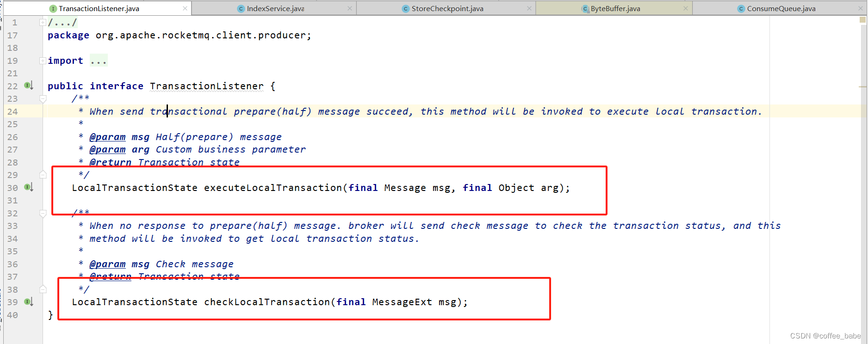Click the Message type in executeLocalTransaction
Screen dimensions: 868x344
pos(405,188)
